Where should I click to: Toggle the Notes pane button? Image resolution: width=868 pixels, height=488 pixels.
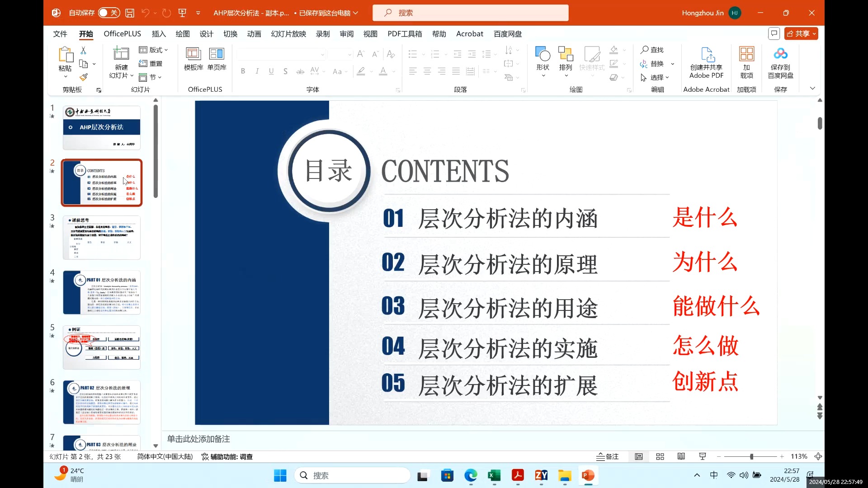pyautogui.click(x=608, y=456)
